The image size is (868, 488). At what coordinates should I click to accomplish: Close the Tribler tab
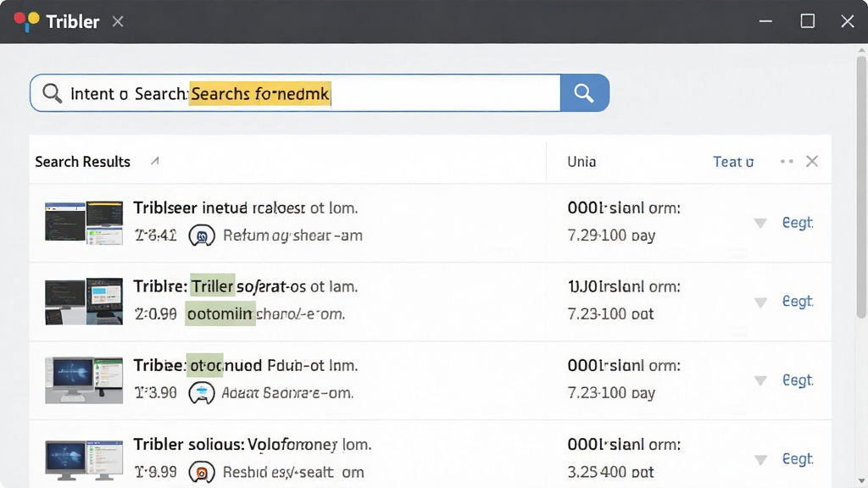117,21
